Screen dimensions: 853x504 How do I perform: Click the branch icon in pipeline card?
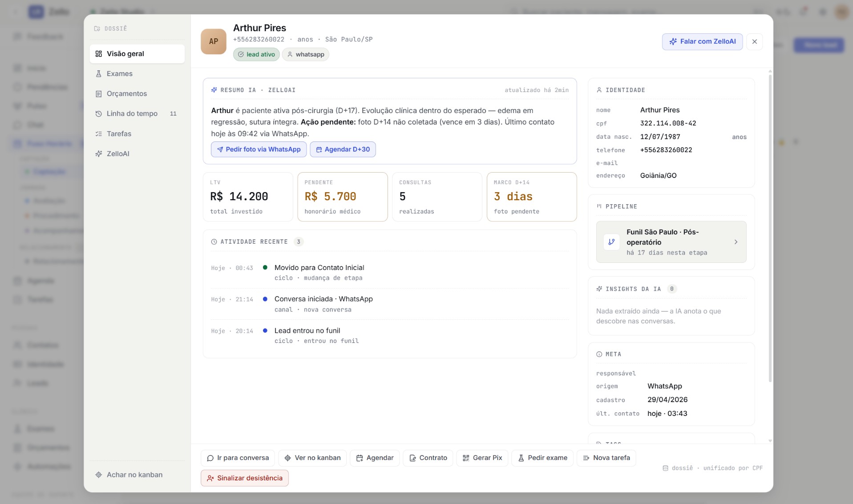(611, 242)
